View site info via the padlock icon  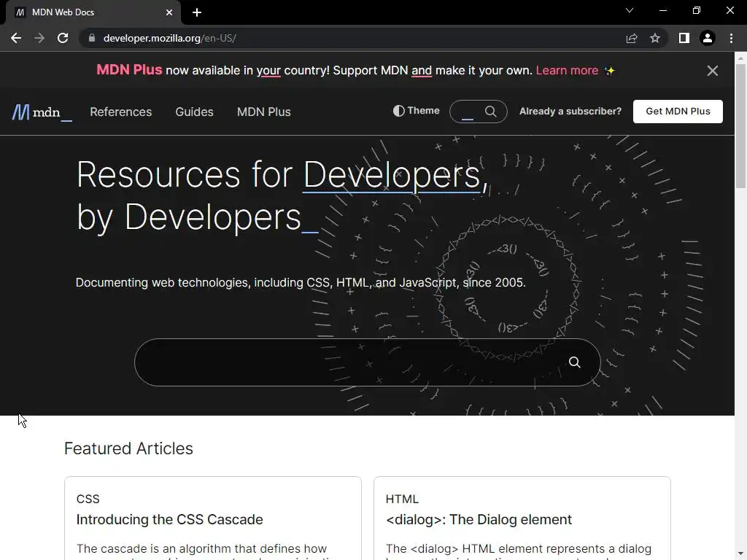pos(92,38)
